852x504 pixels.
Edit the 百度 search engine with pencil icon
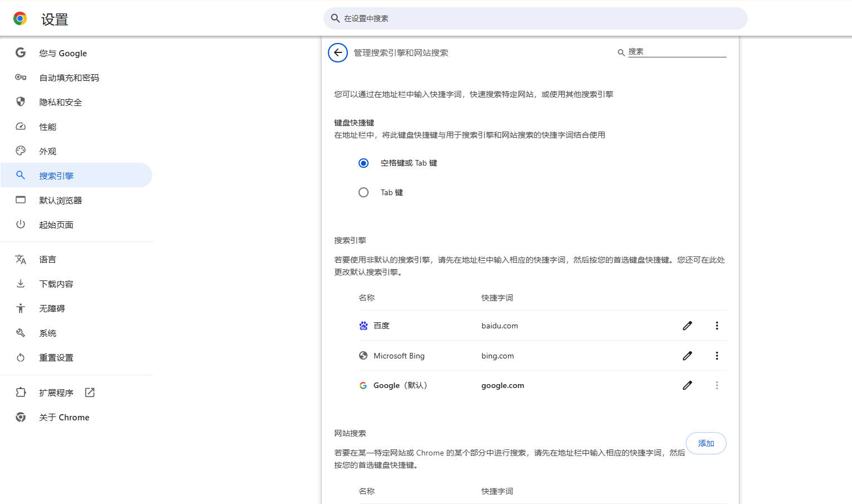tap(688, 326)
